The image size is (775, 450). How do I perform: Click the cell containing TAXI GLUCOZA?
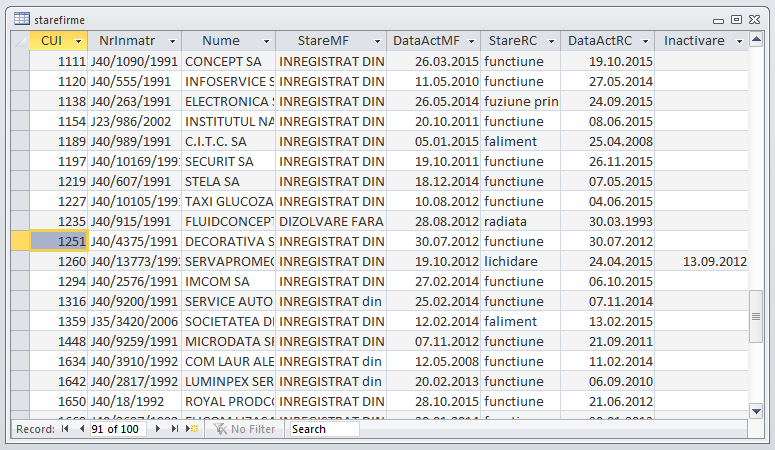(229, 201)
